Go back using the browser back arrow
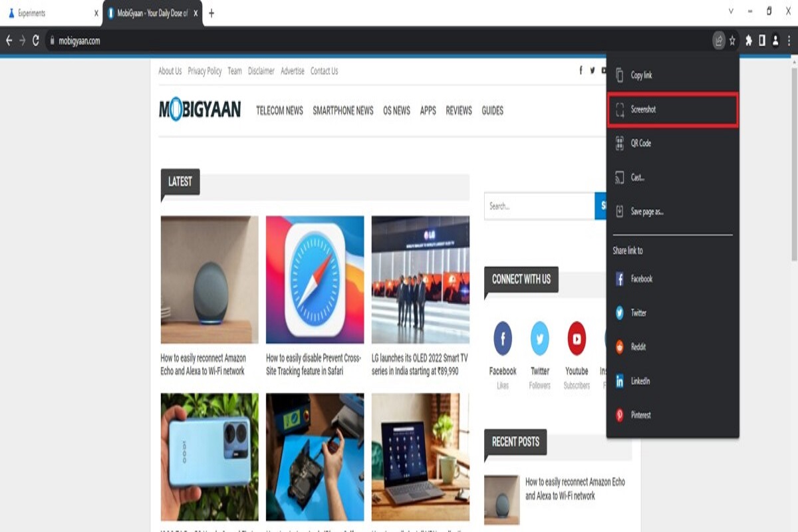 [9, 41]
